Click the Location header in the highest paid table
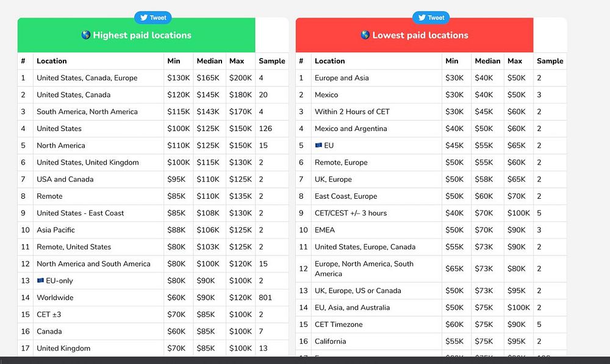 [52, 61]
